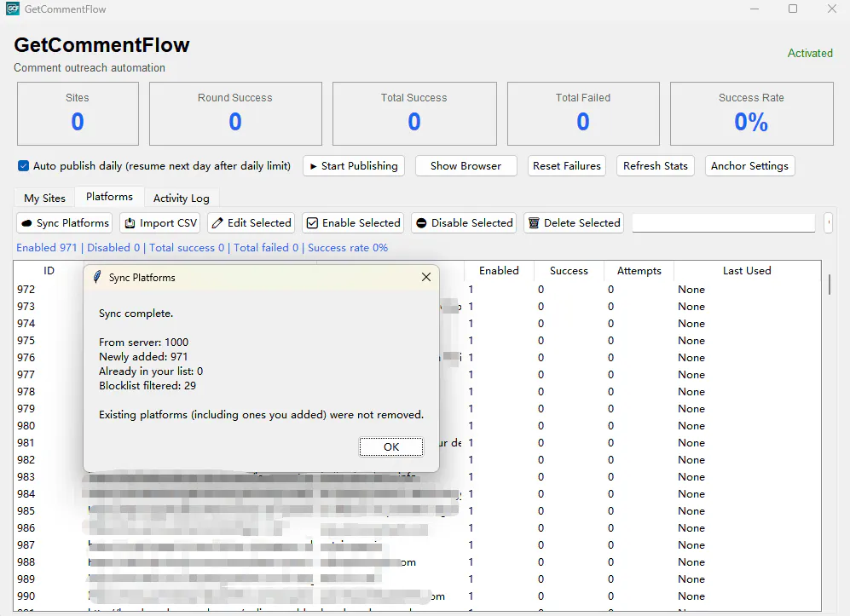Click the Attempts column header
850x616 pixels.
(639, 270)
